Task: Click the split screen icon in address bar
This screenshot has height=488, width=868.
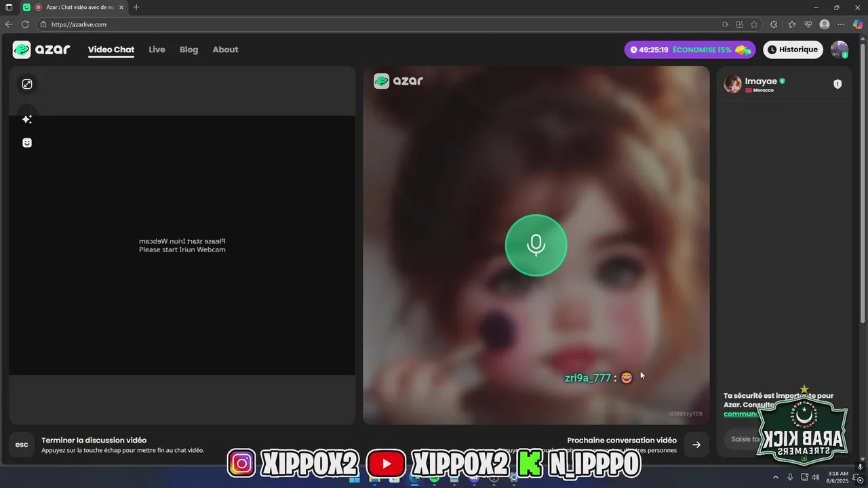Action: 740,24
